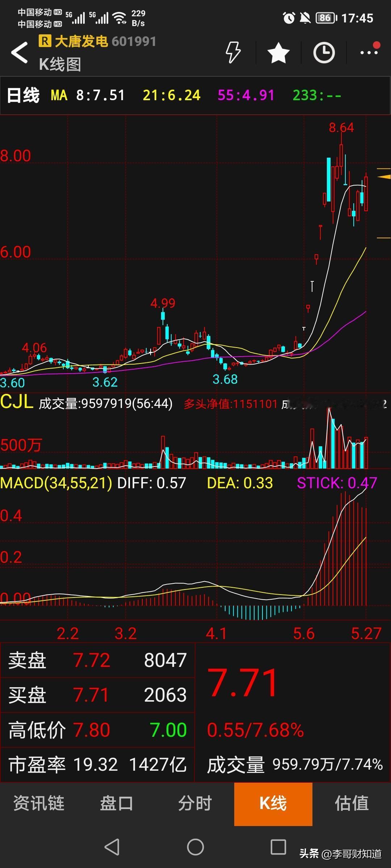
Task: Tap stock code 601991
Action: coord(134,41)
